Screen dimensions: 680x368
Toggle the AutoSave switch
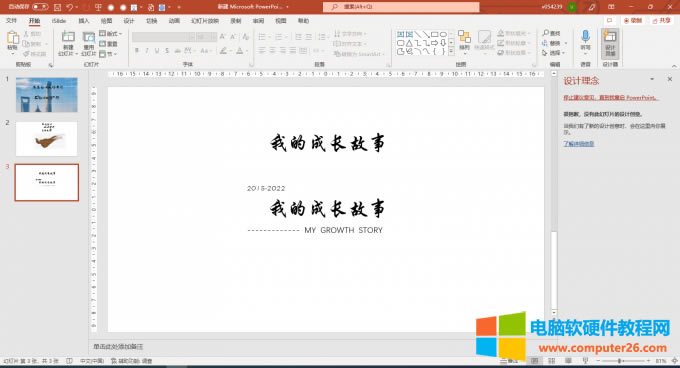click(40, 7)
